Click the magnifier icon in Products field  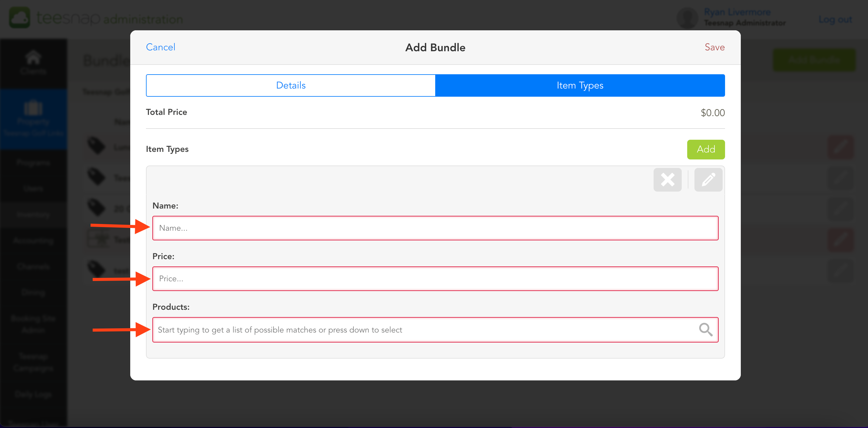(x=705, y=329)
